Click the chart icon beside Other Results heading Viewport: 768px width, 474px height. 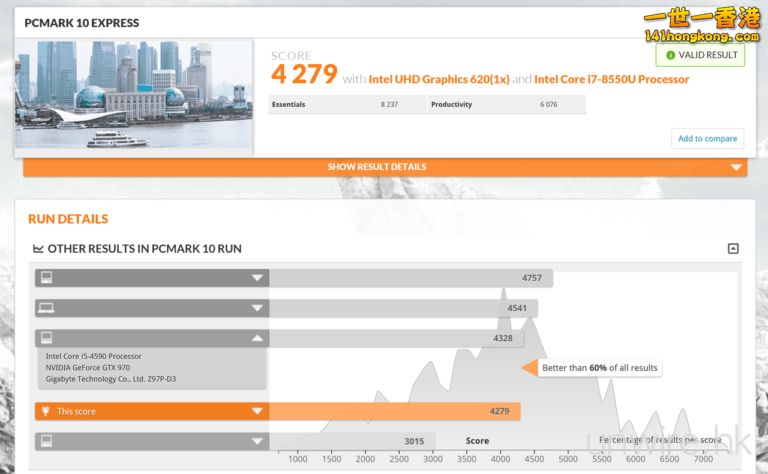click(x=38, y=249)
